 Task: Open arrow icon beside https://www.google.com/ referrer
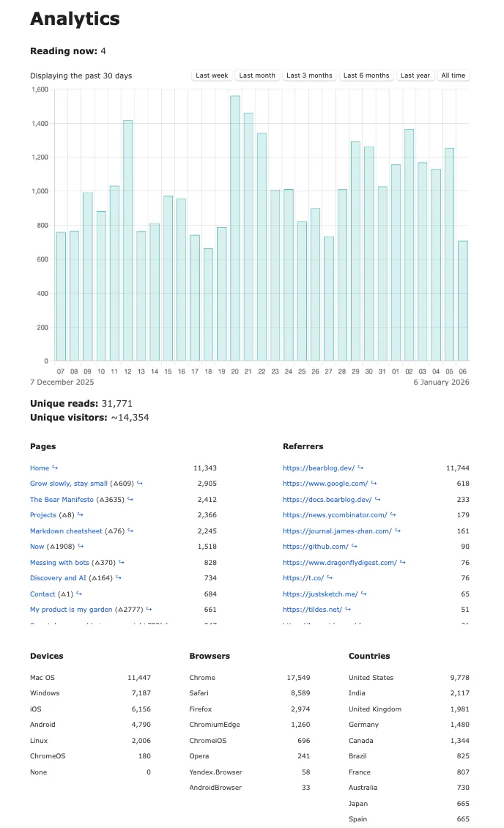[374, 484]
